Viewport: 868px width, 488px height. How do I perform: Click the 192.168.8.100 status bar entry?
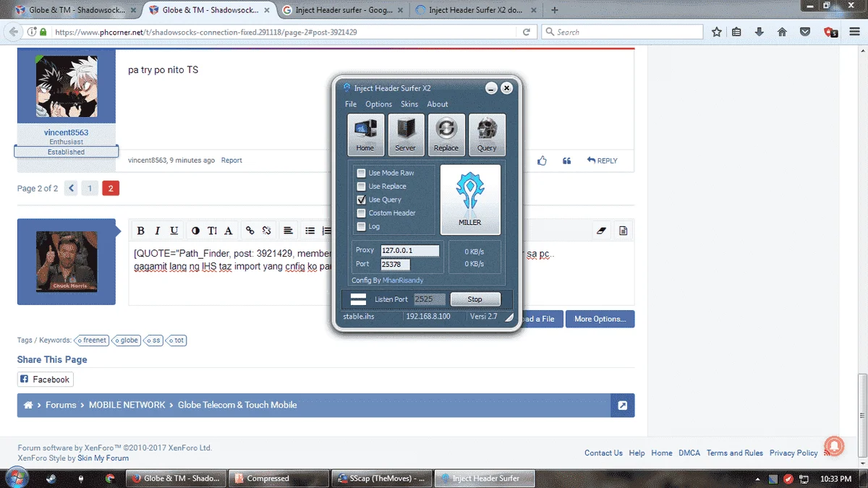pyautogui.click(x=428, y=317)
